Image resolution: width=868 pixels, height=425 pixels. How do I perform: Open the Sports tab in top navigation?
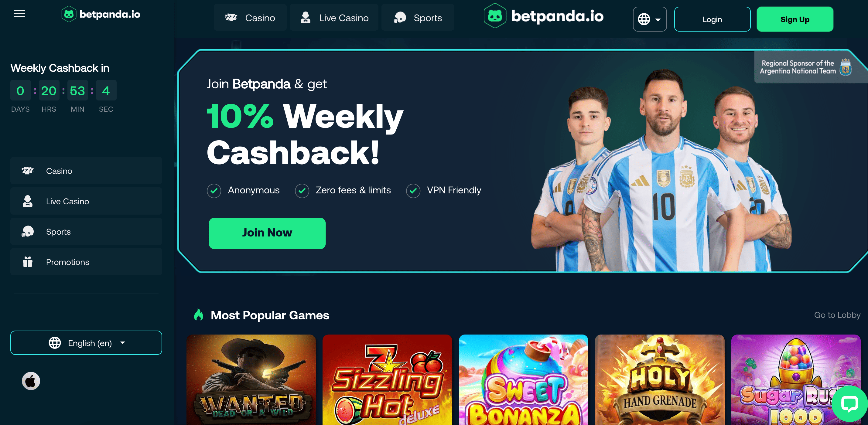coord(418,18)
